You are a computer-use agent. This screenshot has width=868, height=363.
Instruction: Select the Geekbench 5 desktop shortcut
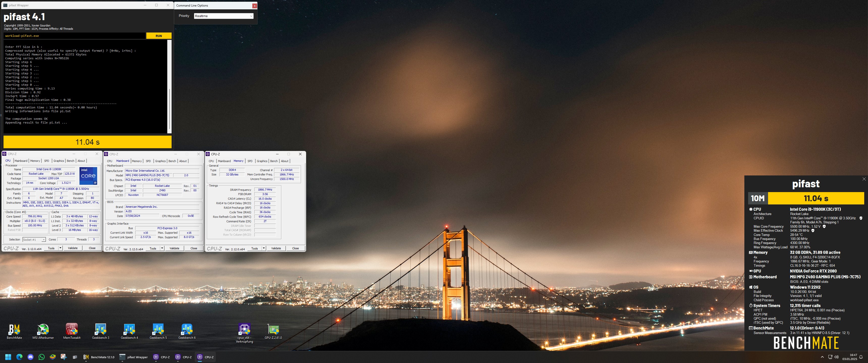(158, 332)
